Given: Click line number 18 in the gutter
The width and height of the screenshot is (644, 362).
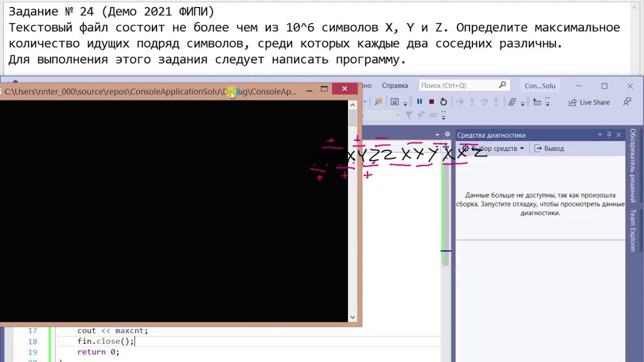Looking at the screenshot, I should click(x=33, y=341).
